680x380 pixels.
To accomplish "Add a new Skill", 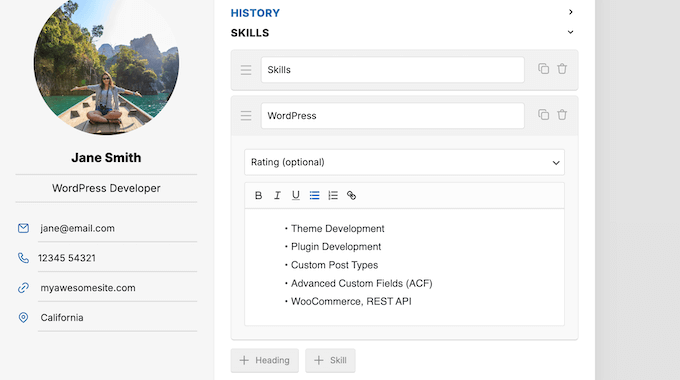I will tap(330, 360).
